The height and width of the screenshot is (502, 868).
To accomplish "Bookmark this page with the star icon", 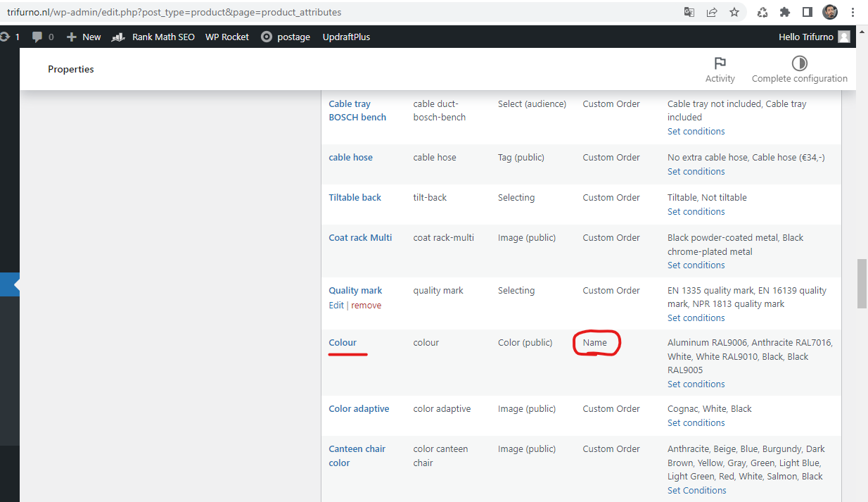I will (734, 12).
